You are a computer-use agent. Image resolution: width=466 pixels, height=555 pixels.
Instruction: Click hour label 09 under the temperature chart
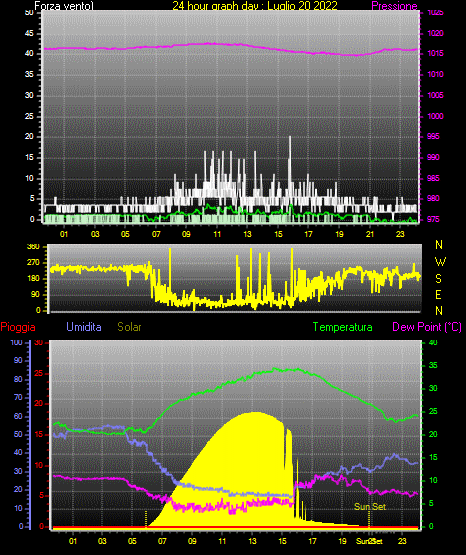(192, 541)
